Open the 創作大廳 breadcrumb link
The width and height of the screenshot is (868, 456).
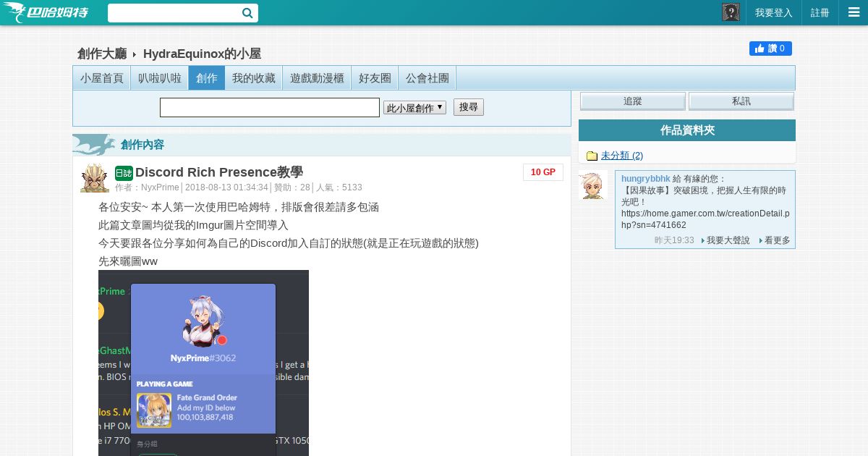102,54
